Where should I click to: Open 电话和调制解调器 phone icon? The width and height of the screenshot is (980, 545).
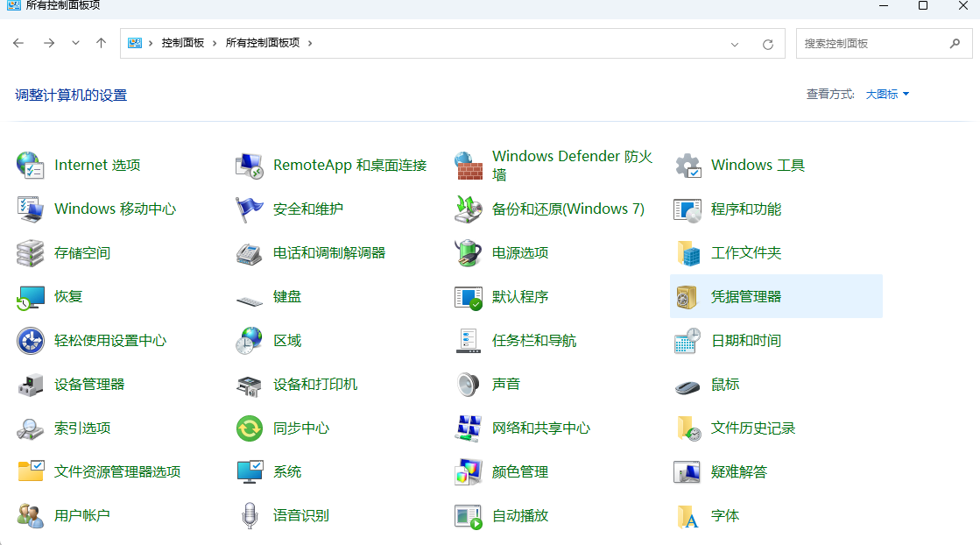249,252
